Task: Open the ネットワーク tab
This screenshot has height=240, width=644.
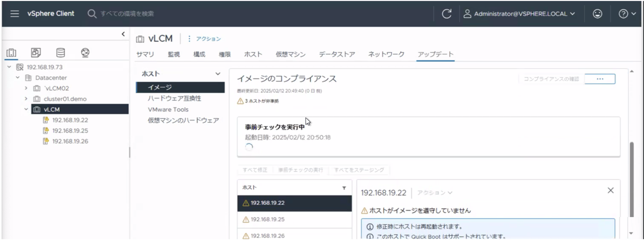Action: tap(386, 54)
